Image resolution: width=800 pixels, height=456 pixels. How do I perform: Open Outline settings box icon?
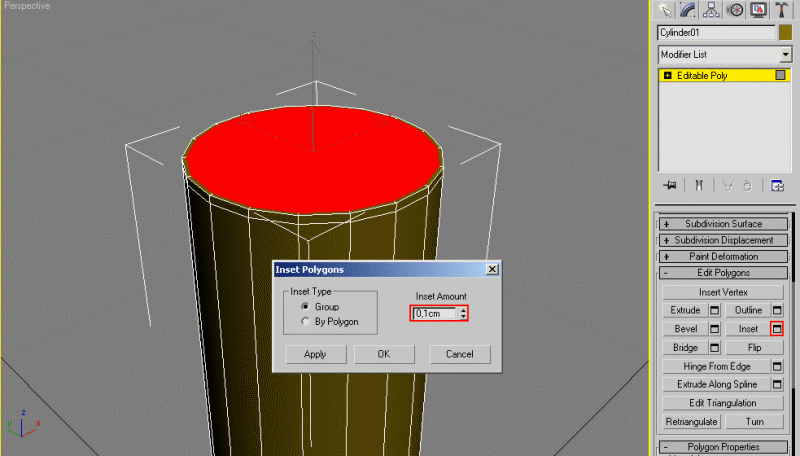[777, 310]
